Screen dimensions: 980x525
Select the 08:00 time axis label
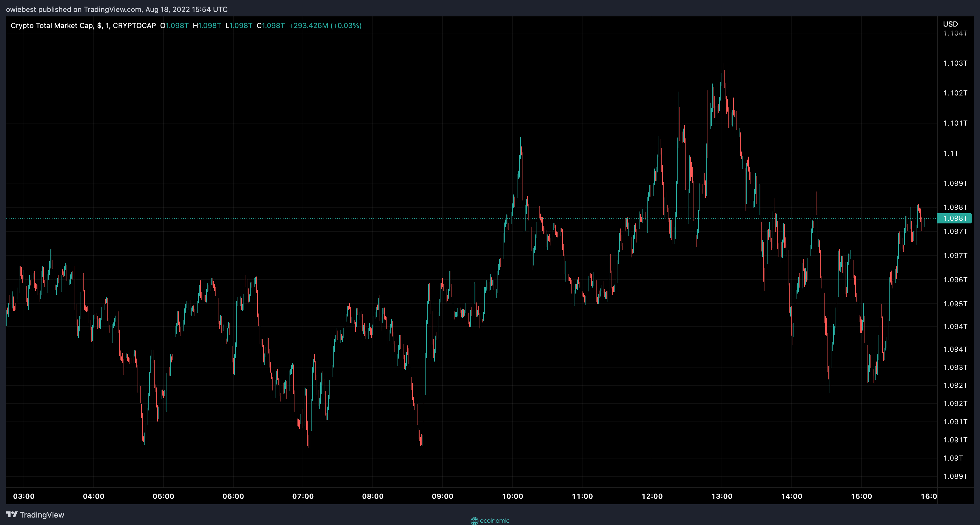tap(373, 496)
